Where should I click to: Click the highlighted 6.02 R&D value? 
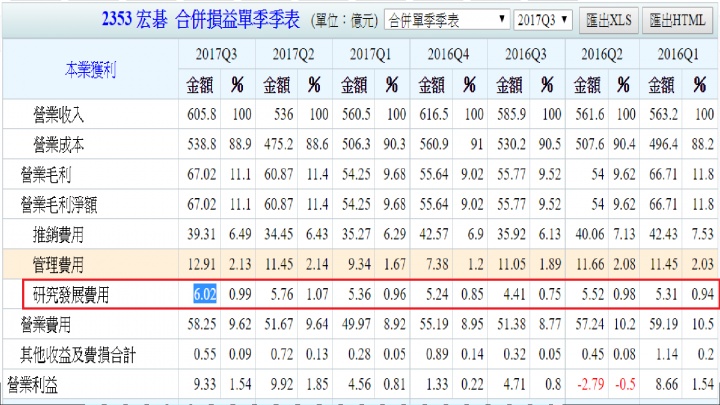205,294
